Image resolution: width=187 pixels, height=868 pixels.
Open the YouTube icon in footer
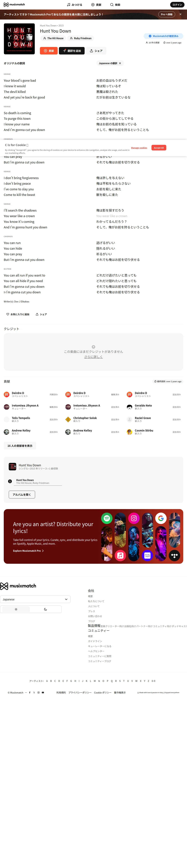pos(43,692)
